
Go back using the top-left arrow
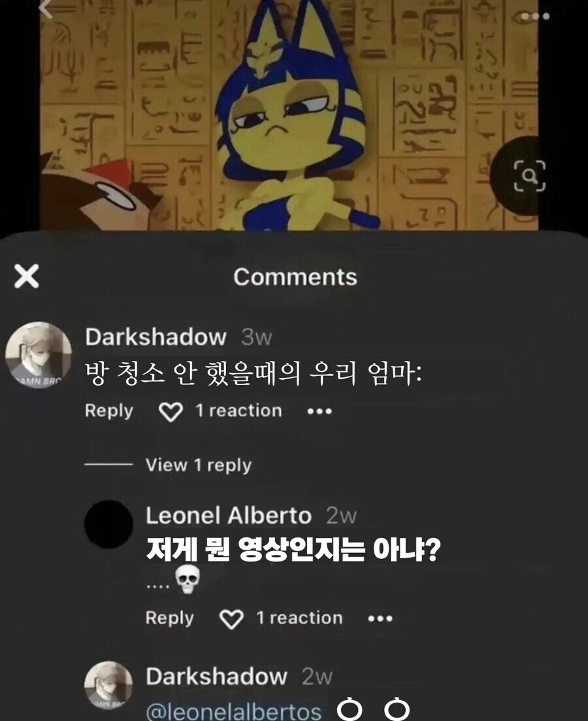click(46, 8)
